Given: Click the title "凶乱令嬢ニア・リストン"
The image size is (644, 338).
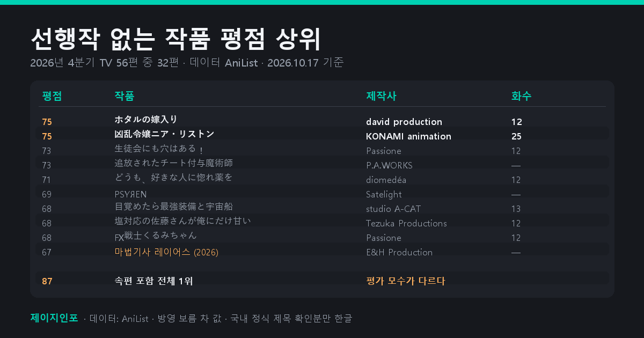Looking at the screenshot, I should [x=164, y=134].
